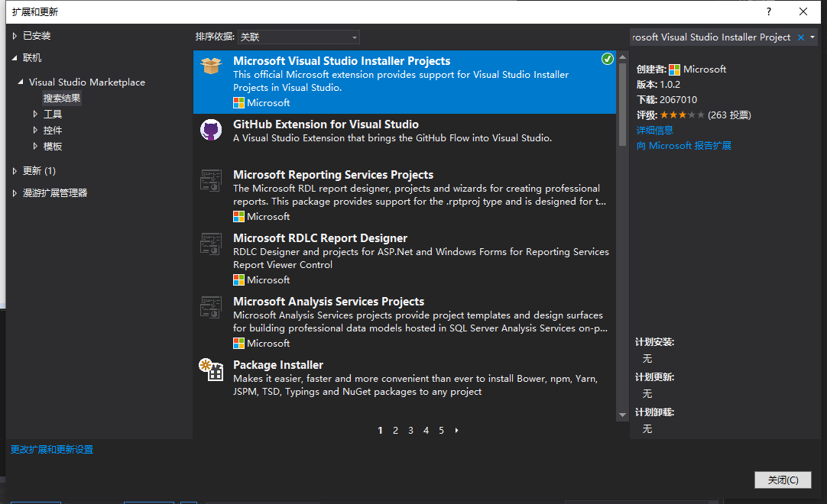The image size is (827, 504).
Task: Open the 排序依据 sort dropdown
Action: (299, 37)
